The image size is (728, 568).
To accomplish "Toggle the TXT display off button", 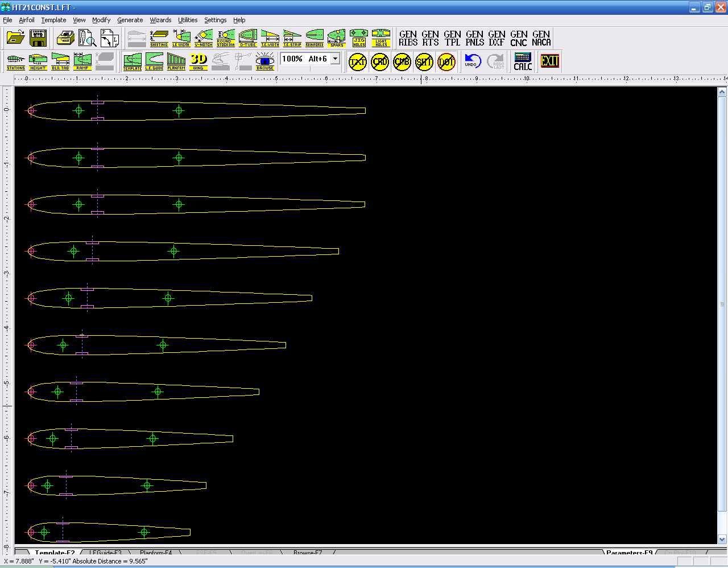I will (x=358, y=61).
